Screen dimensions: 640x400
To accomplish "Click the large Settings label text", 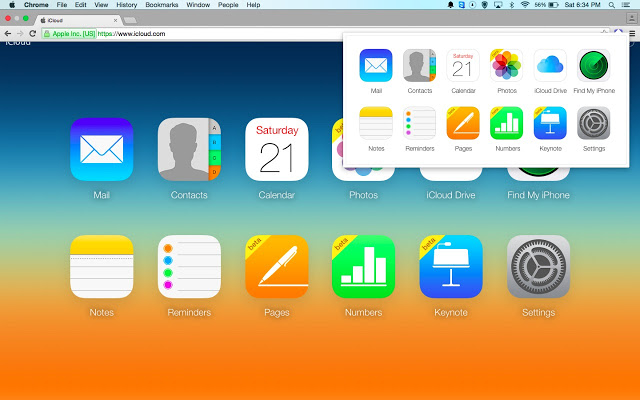I will pos(538,313).
